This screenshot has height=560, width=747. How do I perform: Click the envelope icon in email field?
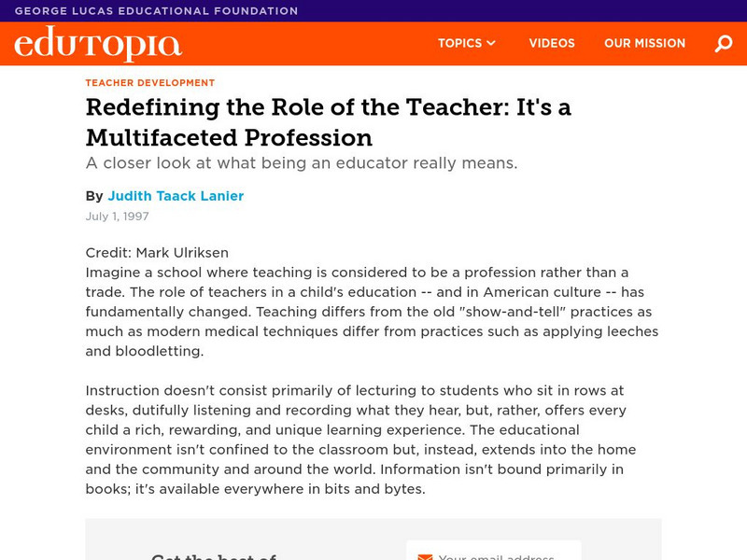click(x=425, y=557)
